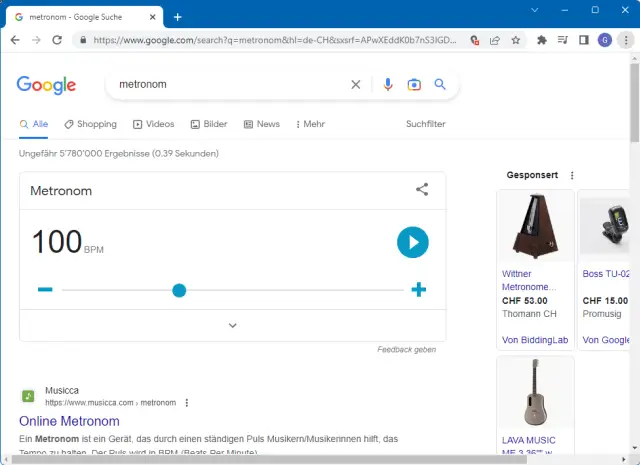
Task: View site security lock info
Action: pyautogui.click(x=83, y=40)
